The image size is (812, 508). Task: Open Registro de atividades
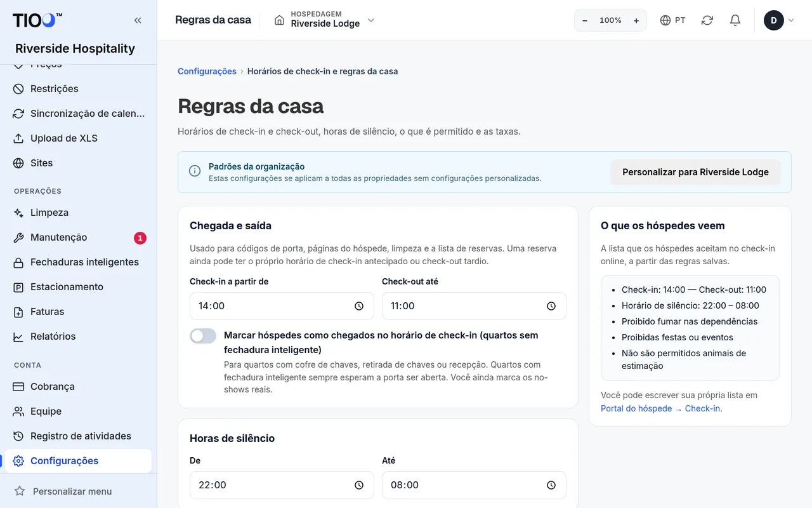(x=79, y=436)
